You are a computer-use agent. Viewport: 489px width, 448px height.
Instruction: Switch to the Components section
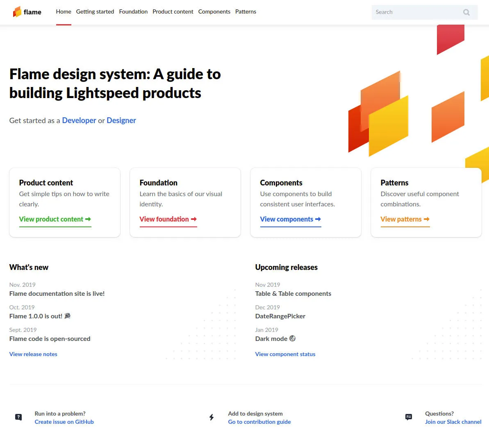(214, 11)
